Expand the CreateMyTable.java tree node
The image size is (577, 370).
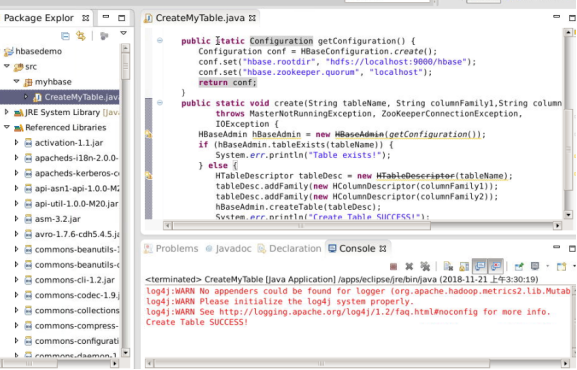pos(26,97)
